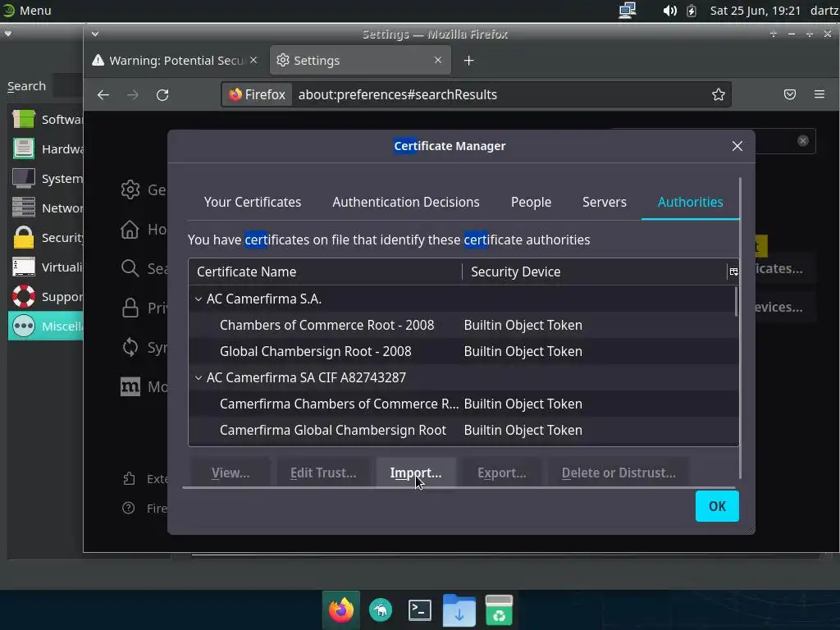Open Firefox Support help icon
The width and height of the screenshot is (840, 630).
[x=129, y=508]
